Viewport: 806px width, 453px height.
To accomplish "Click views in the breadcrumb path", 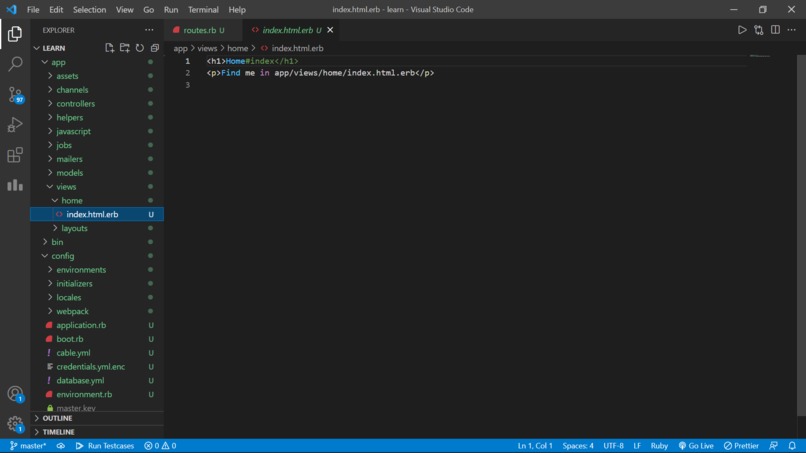I will [207, 48].
